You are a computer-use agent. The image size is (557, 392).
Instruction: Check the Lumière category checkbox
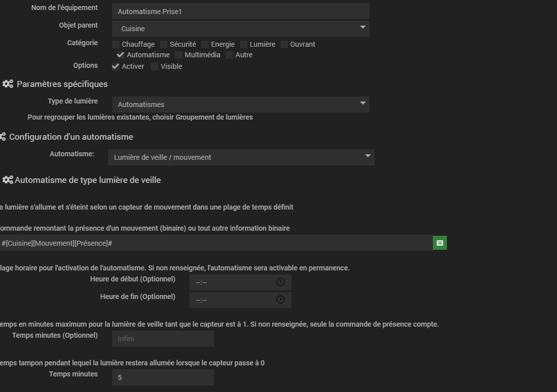tap(244, 44)
